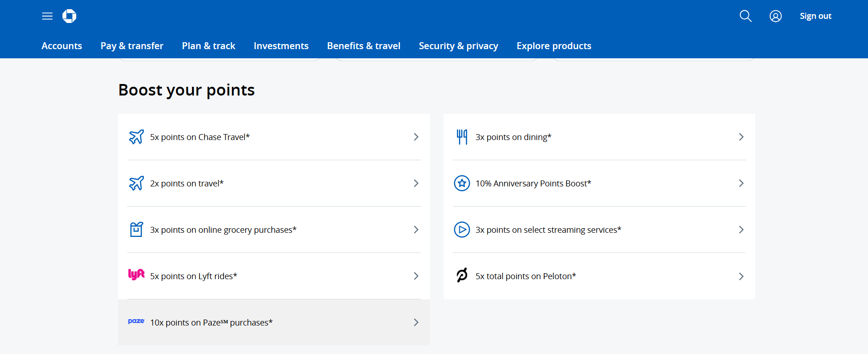The image size is (868, 354).
Task: Open 3x points on dining offer
Action: (599, 137)
